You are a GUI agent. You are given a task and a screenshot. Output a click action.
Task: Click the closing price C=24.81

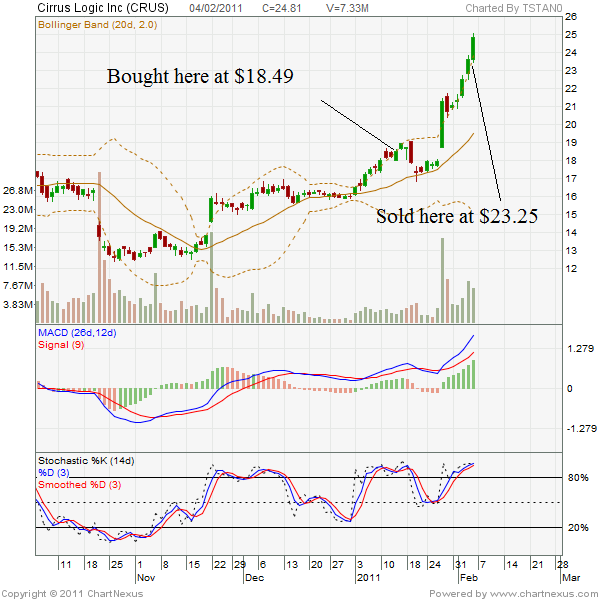(x=282, y=8)
